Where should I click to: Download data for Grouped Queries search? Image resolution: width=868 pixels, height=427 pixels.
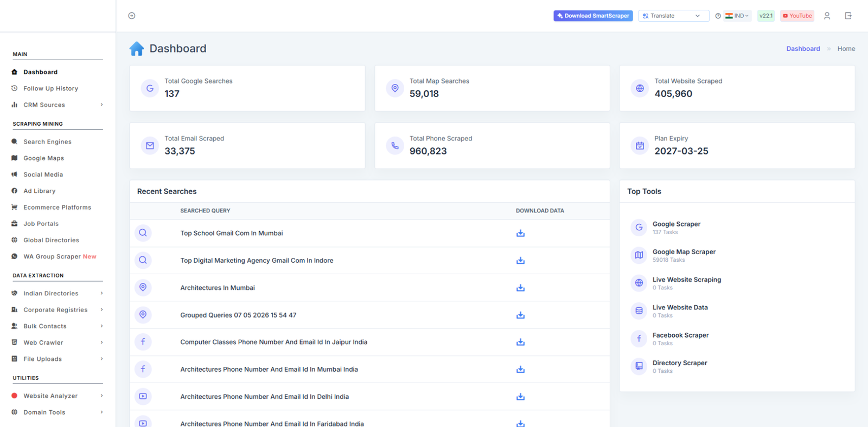pyautogui.click(x=520, y=315)
